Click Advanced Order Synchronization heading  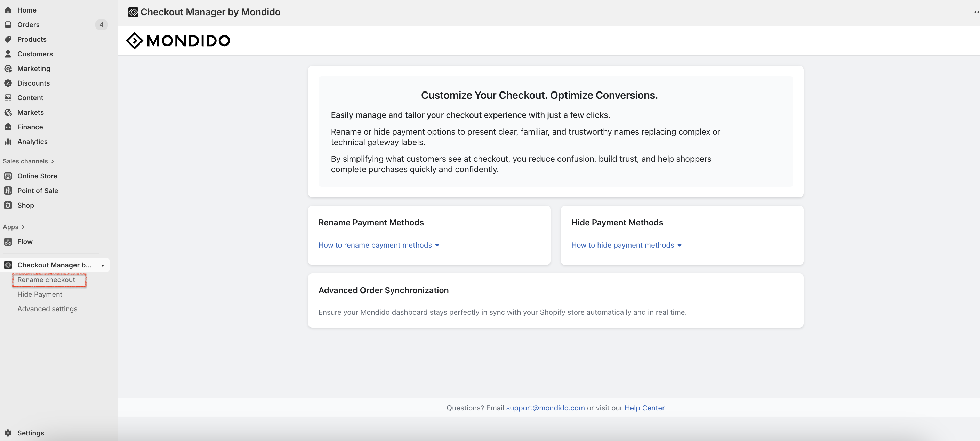coord(384,290)
